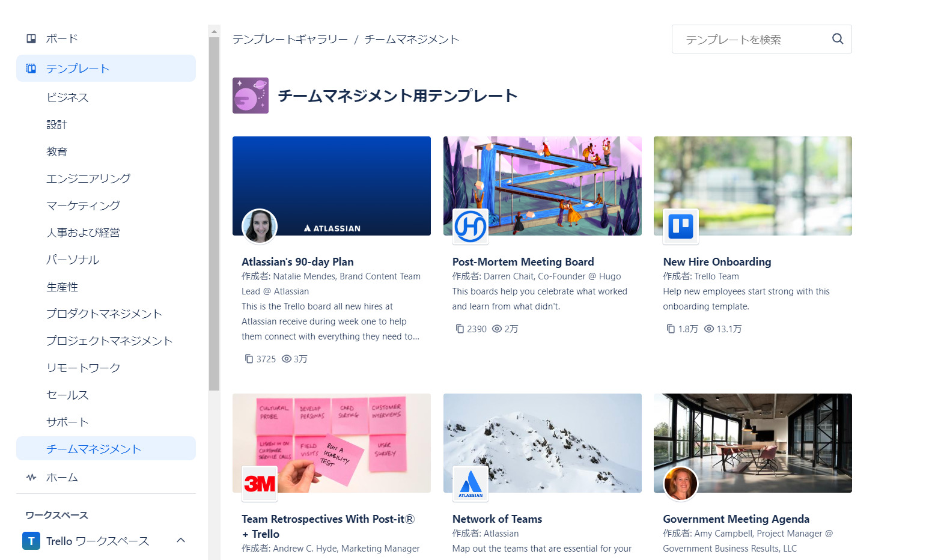Click the blurred green New Hire thumbnail
Viewport: 947px width, 560px height.
753,186
